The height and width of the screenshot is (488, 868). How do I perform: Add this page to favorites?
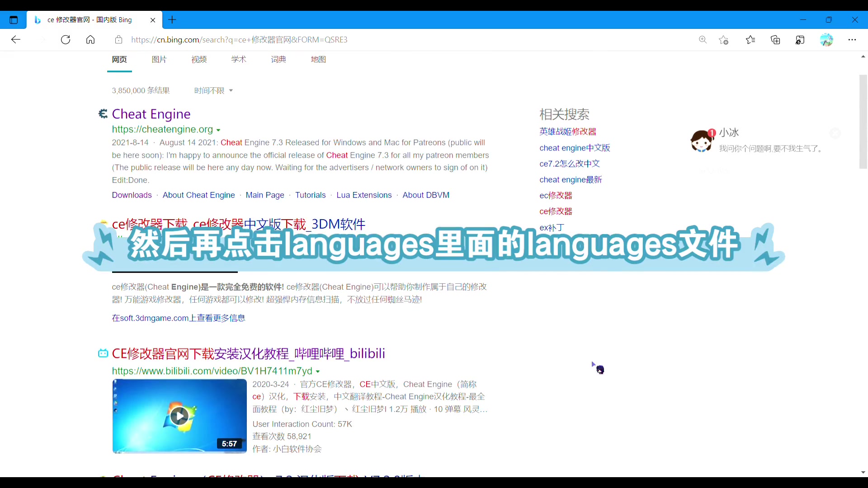click(x=724, y=40)
